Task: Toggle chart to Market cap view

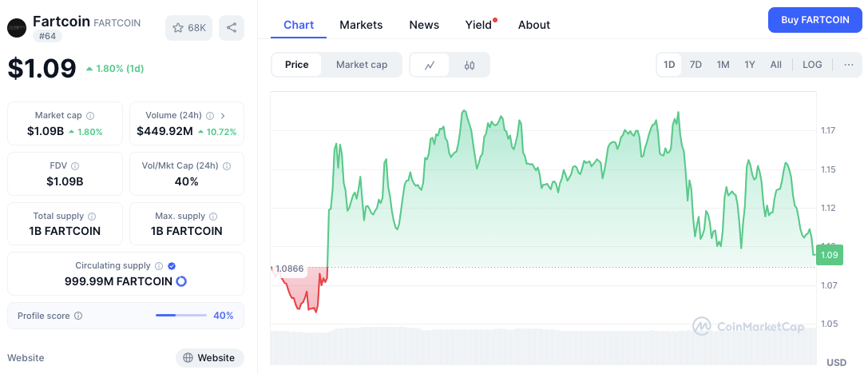Action: point(362,65)
